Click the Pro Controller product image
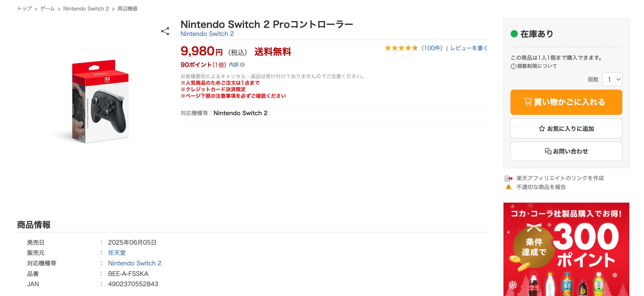 click(100, 101)
